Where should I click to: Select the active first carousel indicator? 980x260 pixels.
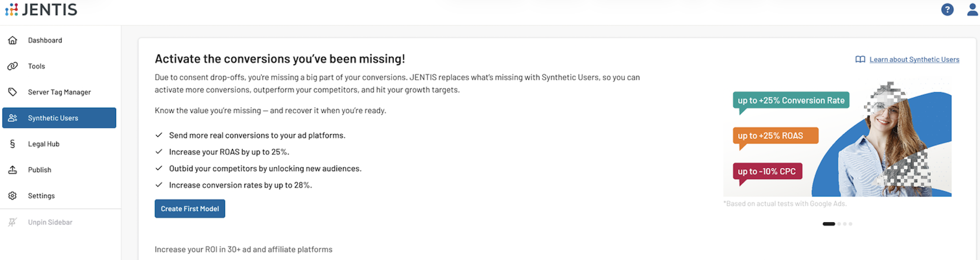828,224
